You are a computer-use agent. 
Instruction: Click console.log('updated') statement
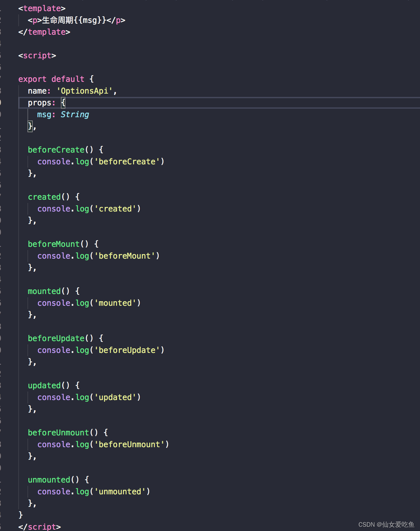[89, 397]
